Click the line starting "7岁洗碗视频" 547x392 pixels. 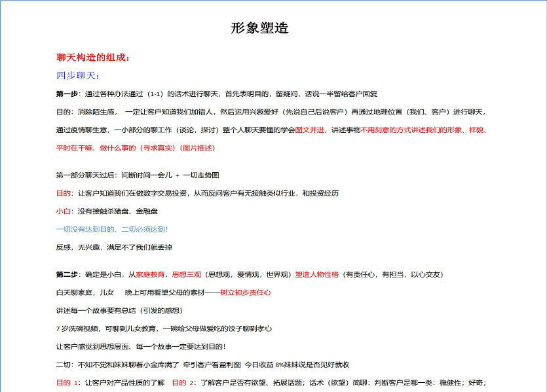coord(164,329)
